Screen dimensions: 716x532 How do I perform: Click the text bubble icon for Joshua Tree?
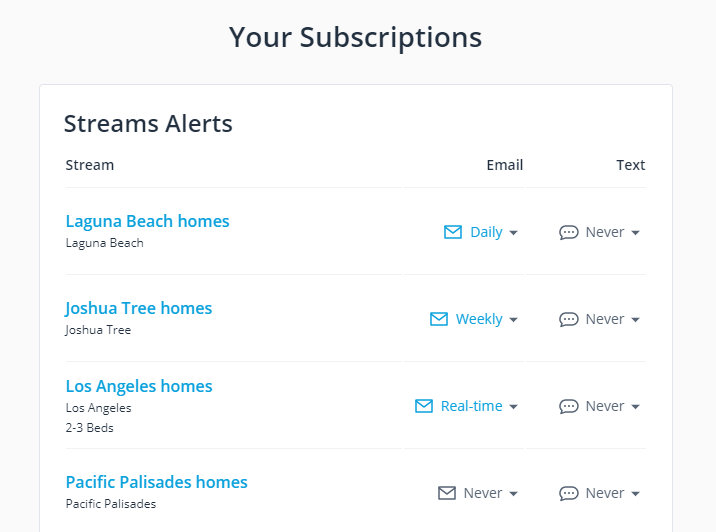(x=569, y=319)
